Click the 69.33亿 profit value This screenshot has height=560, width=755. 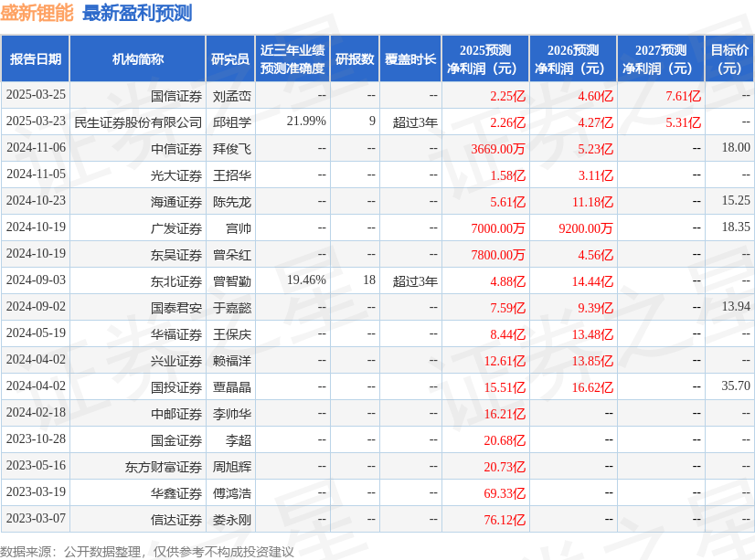point(505,493)
